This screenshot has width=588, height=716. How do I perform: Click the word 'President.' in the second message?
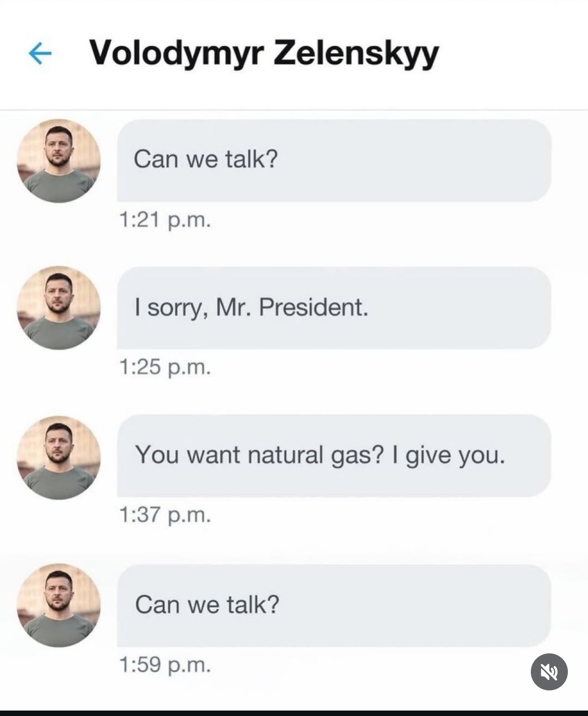pos(314,308)
